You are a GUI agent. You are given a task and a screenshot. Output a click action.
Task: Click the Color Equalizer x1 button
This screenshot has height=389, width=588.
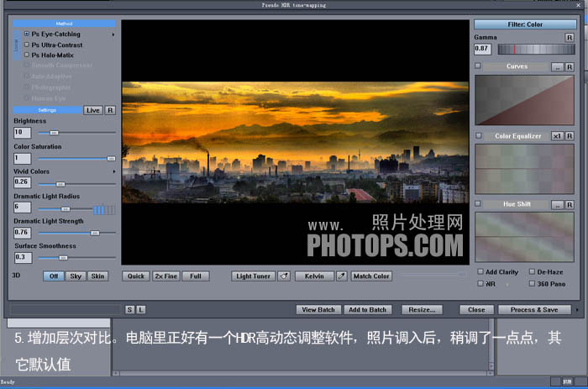click(x=556, y=136)
